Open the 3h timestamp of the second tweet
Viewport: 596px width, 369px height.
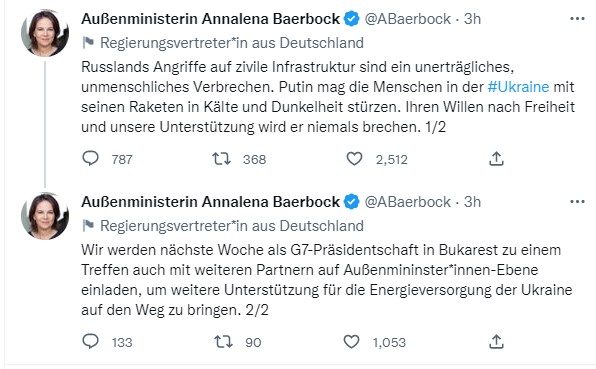pos(472,202)
